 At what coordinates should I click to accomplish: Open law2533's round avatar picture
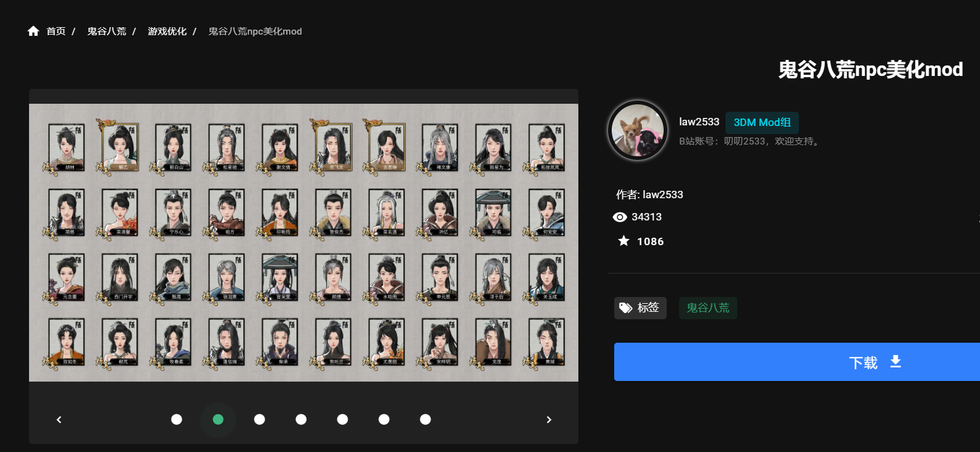click(x=638, y=130)
